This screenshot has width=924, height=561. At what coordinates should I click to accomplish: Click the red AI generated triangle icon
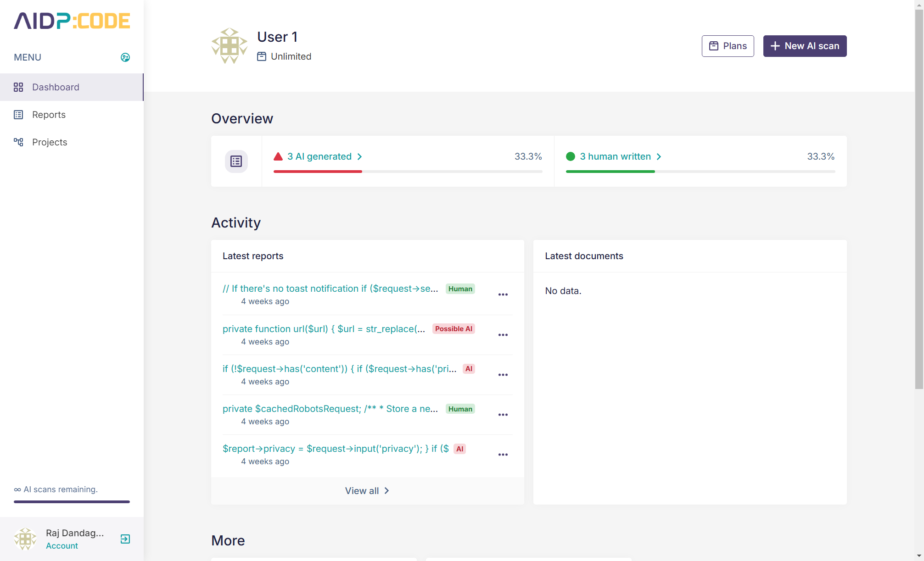point(278,156)
